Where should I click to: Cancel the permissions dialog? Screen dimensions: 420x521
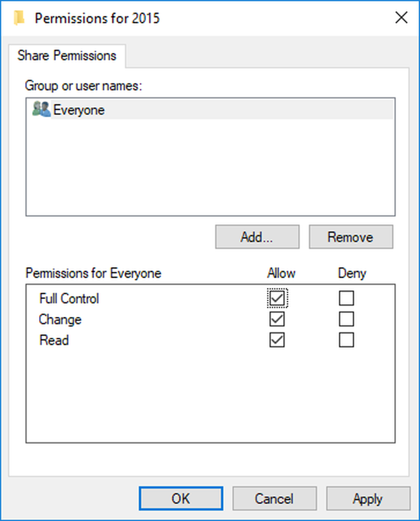point(274,499)
